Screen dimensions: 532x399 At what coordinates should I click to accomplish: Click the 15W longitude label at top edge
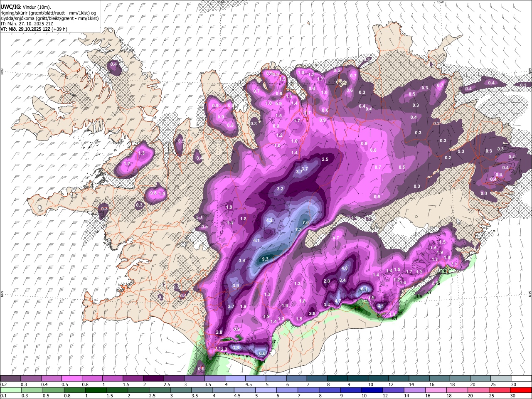click(x=440, y=2)
